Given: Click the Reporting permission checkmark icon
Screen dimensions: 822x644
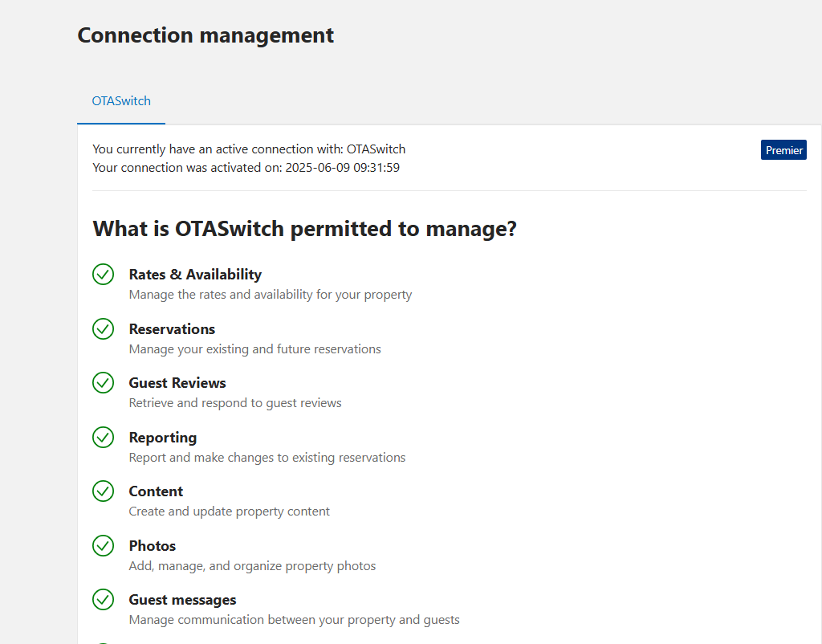Looking at the screenshot, I should pyautogui.click(x=104, y=438).
